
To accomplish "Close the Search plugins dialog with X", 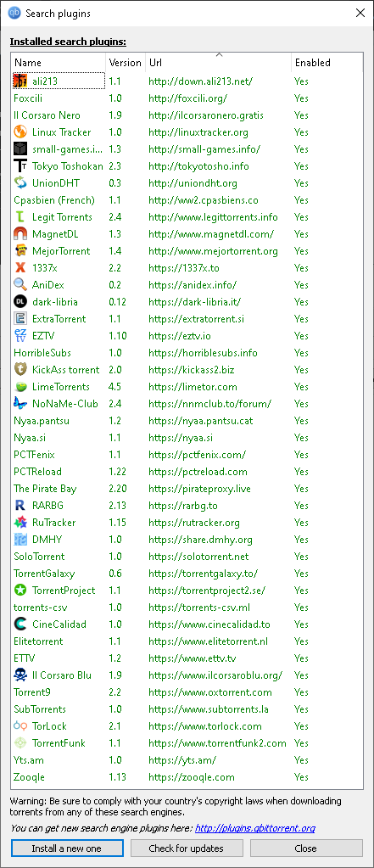I will 360,14.
